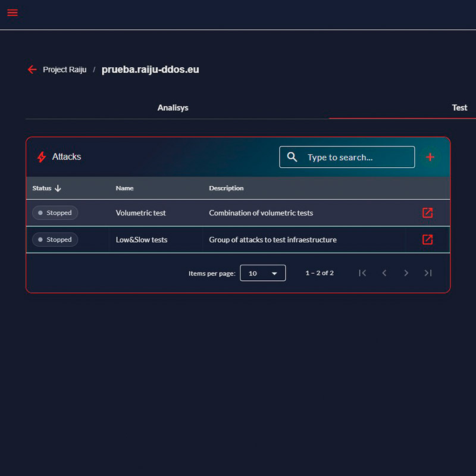Sort by Description column header

[226, 188]
